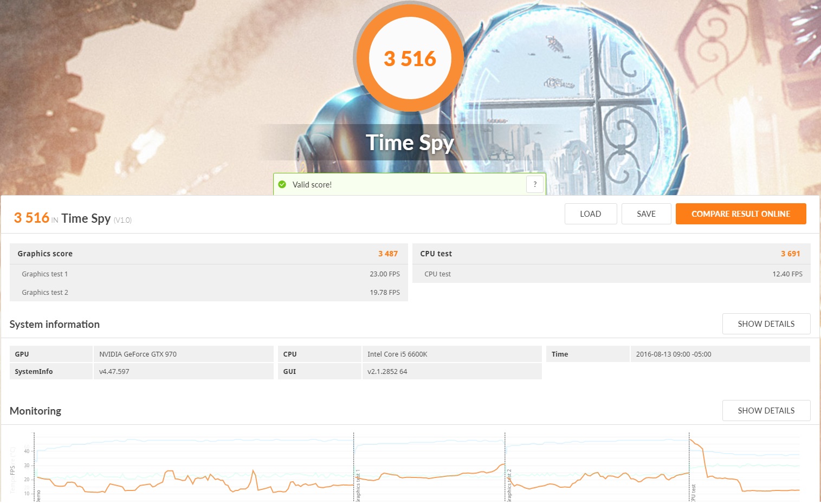Select the 23.00 FPS value
The height and width of the screenshot is (504, 821).
click(384, 274)
